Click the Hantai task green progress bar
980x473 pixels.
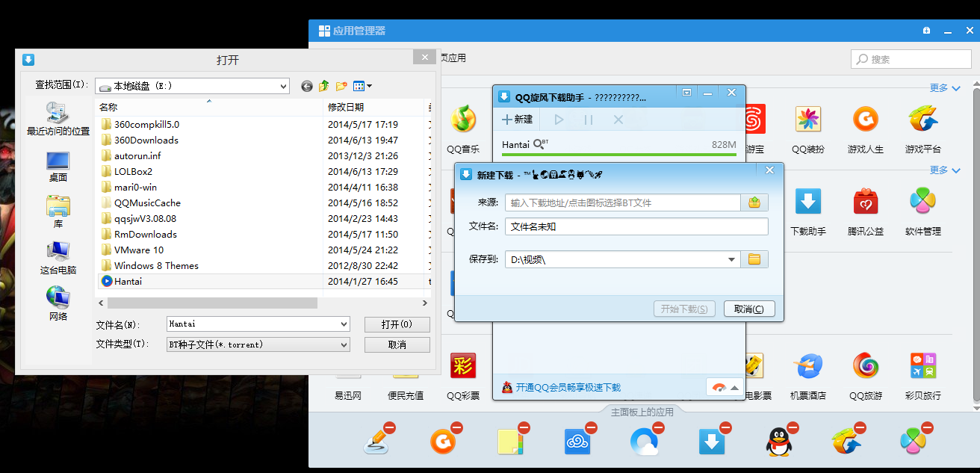pos(618,155)
